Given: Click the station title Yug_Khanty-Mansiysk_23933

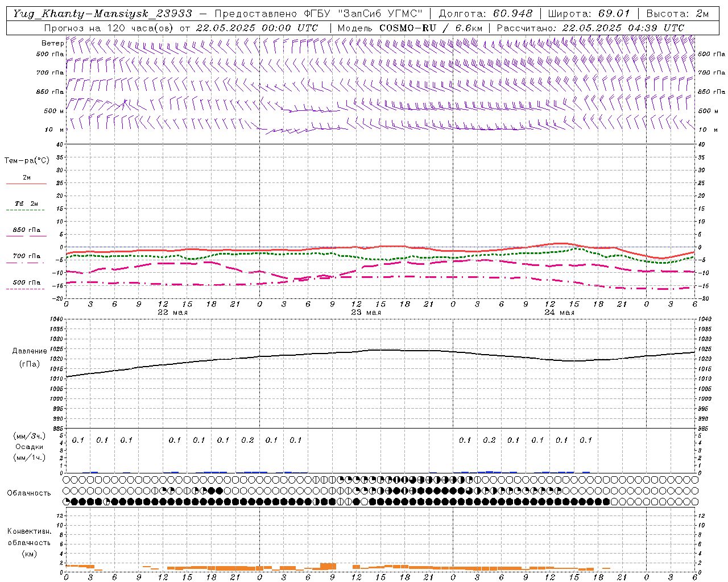Looking at the screenshot, I should (102, 14).
